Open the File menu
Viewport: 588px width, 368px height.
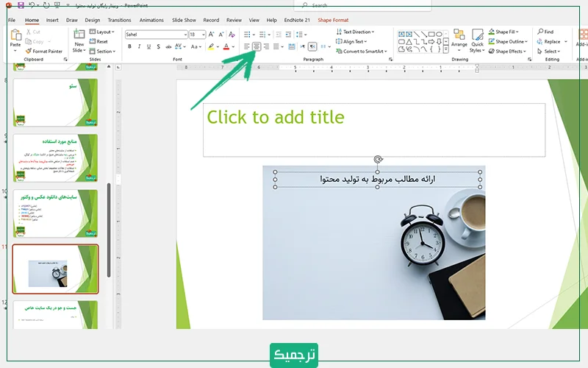tap(12, 20)
